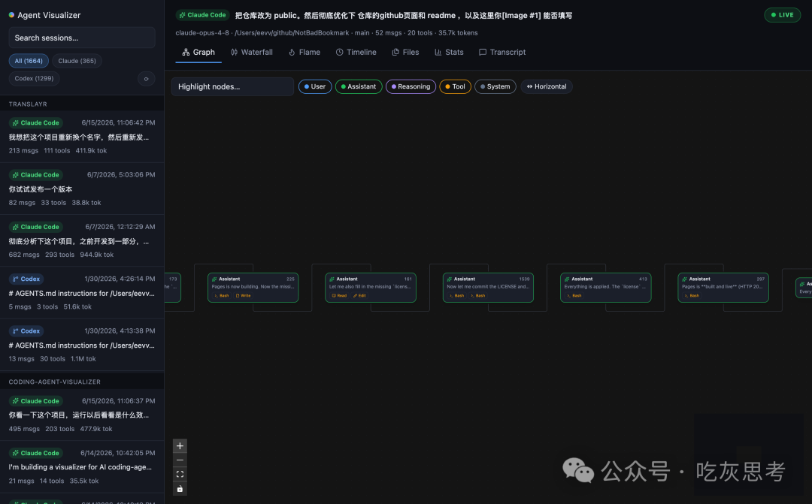
Task: Open the Codex session with 13 msgs
Action: coord(82,345)
